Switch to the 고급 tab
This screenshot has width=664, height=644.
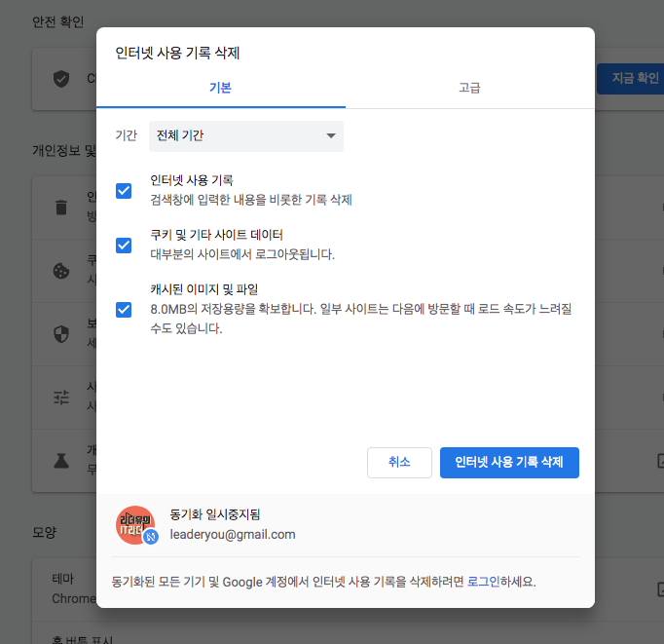tap(469, 88)
